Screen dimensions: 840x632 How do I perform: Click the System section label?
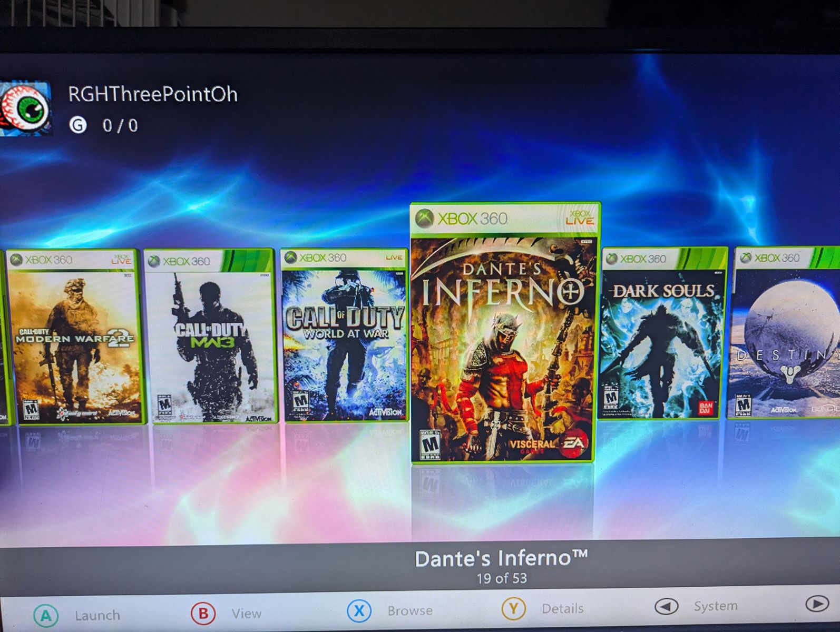[x=715, y=606]
